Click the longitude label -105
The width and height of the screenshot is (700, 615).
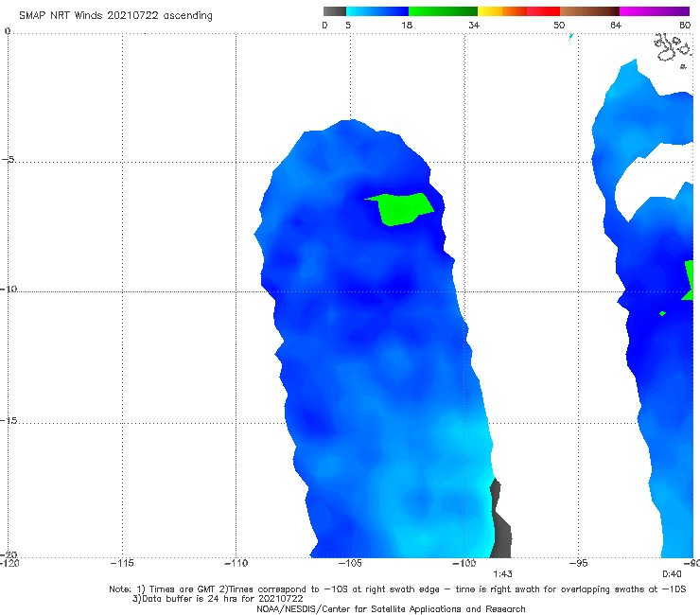click(350, 563)
